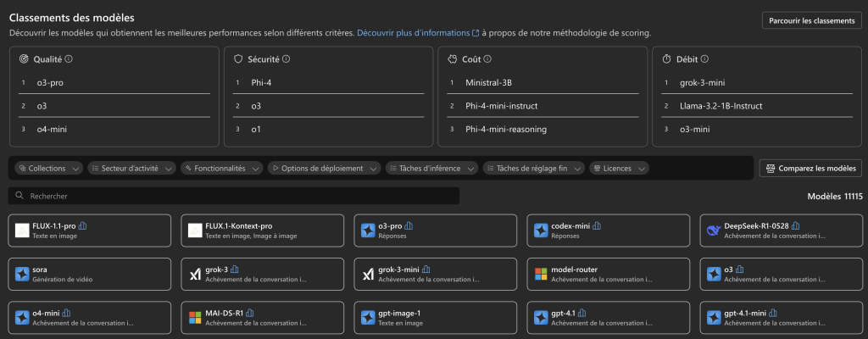
Task: Open the Tâches de réglage fin dropdown
Action: pos(534,169)
